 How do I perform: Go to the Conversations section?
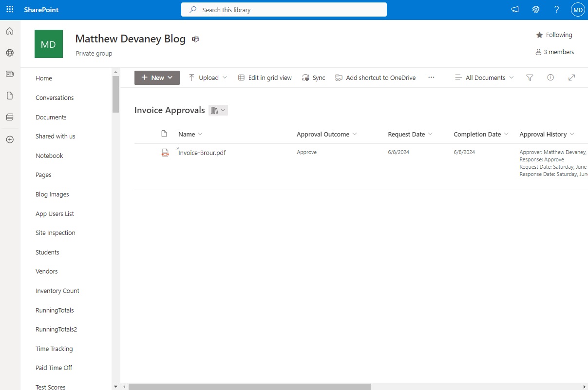click(x=54, y=97)
